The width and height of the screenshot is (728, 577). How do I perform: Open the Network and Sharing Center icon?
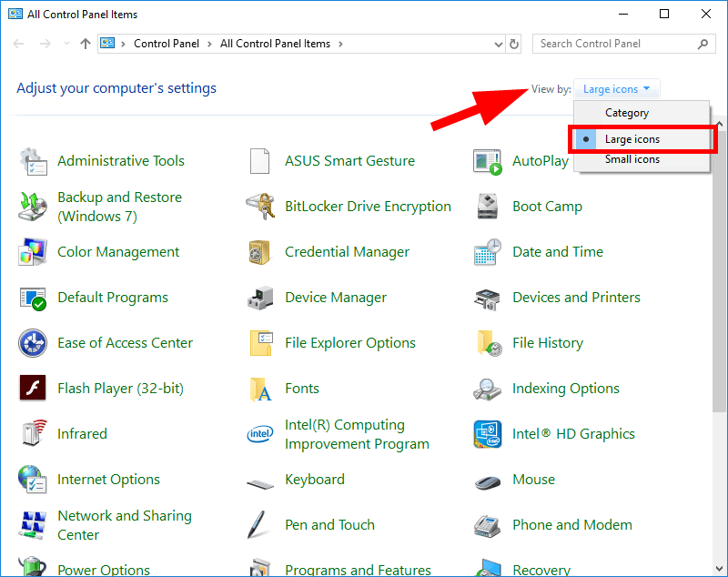[34, 524]
